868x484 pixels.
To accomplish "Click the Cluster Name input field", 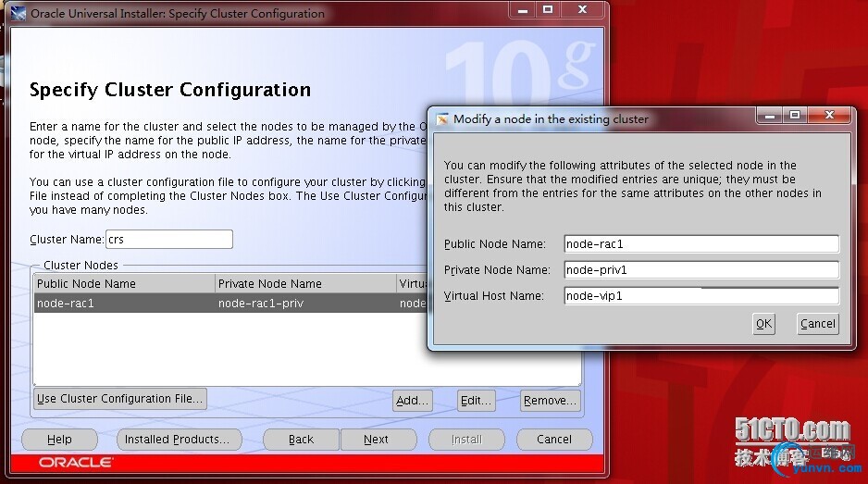I will tap(168, 240).
